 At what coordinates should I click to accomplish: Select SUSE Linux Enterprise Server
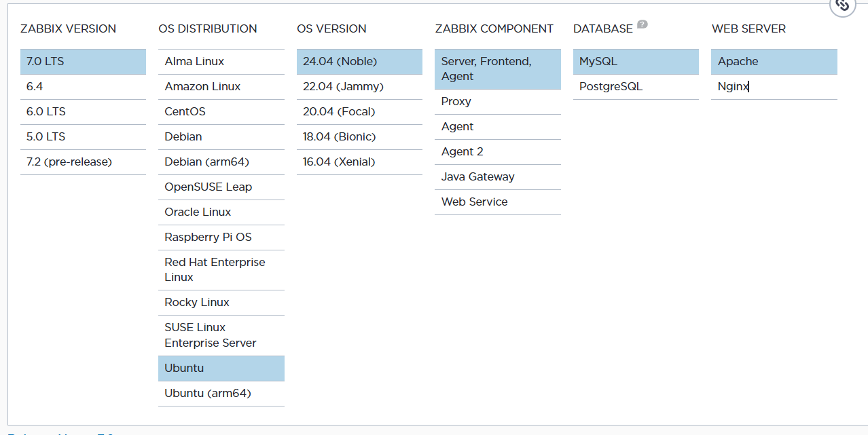(221, 335)
